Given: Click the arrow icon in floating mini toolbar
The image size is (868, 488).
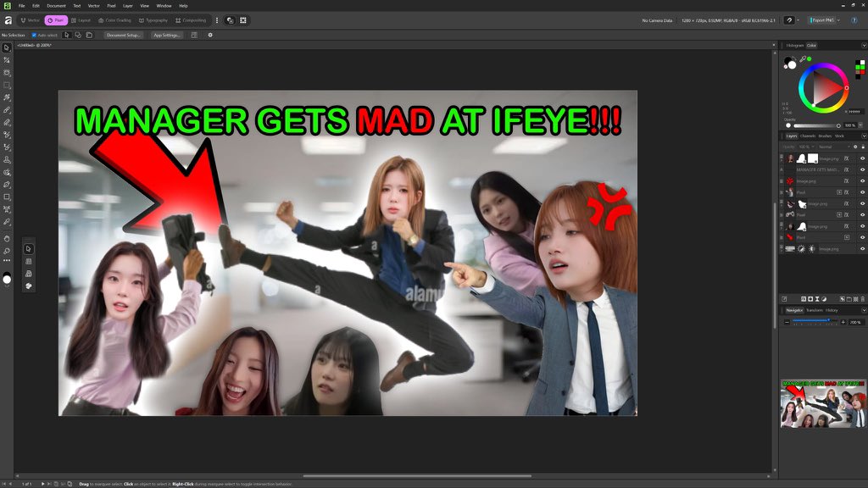Looking at the screenshot, I should click(29, 249).
